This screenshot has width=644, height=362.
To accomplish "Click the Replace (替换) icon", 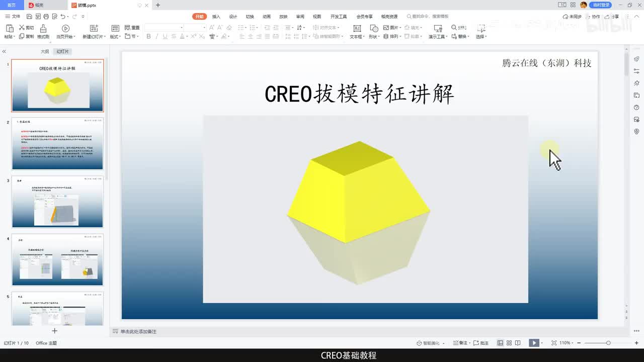I will pyautogui.click(x=454, y=37).
